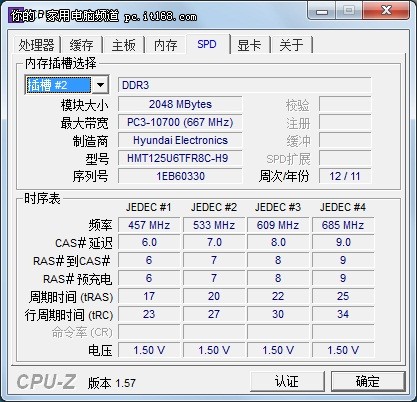
Task: Click the 周期时间 (tRAS) row label
Action: pyautogui.click(x=71, y=297)
